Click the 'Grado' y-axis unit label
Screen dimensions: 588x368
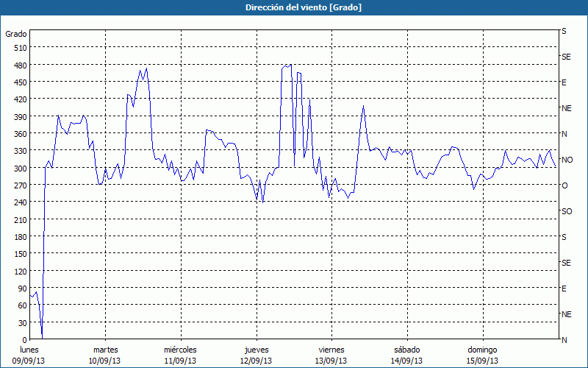(16, 34)
